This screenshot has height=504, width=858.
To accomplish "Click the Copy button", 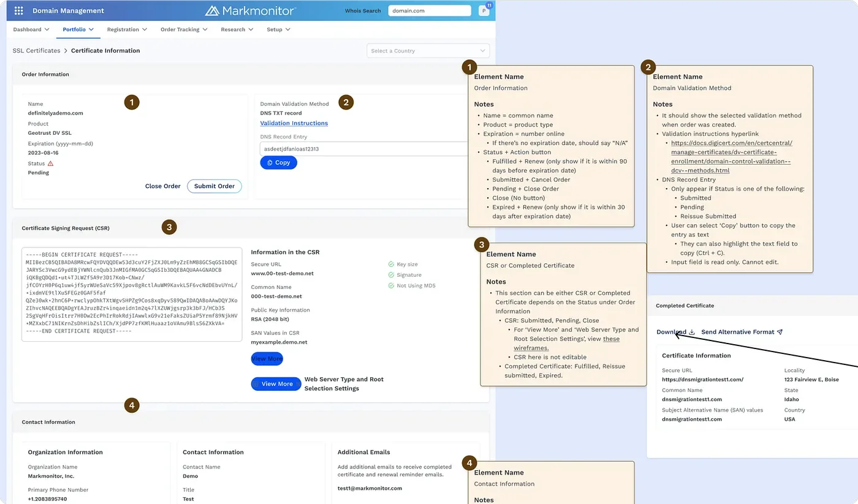I will [x=278, y=163].
